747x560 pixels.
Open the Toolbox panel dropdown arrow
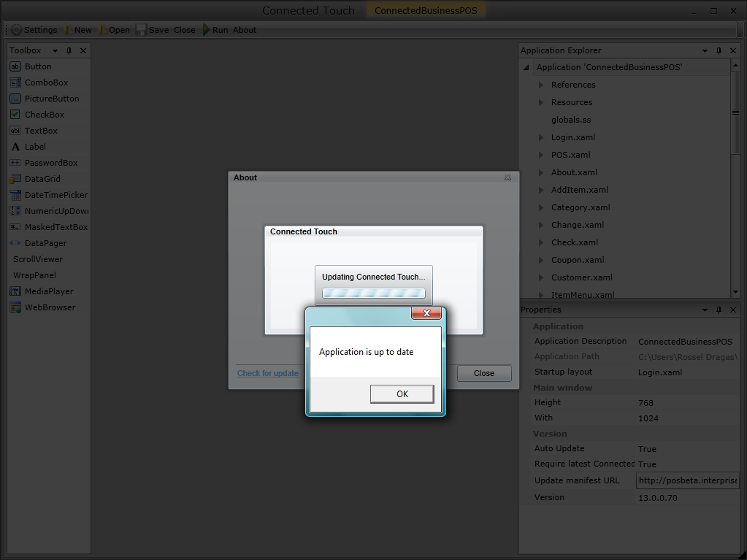coord(55,51)
